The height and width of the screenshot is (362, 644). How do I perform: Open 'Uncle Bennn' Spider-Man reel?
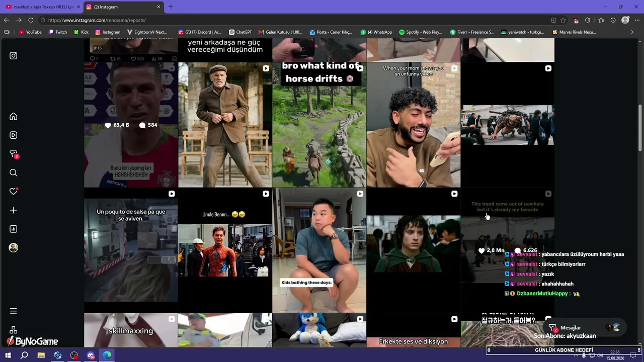[x=225, y=250]
